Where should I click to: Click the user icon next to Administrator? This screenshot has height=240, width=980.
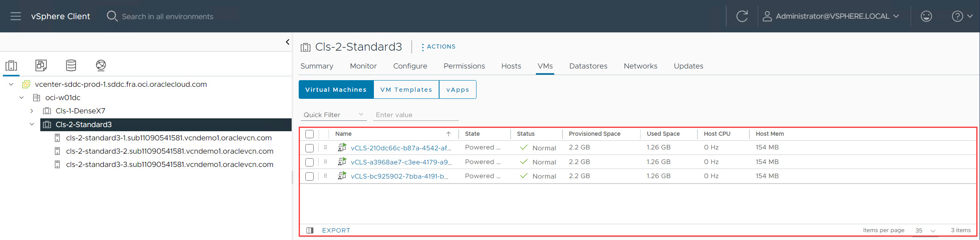click(767, 16)
